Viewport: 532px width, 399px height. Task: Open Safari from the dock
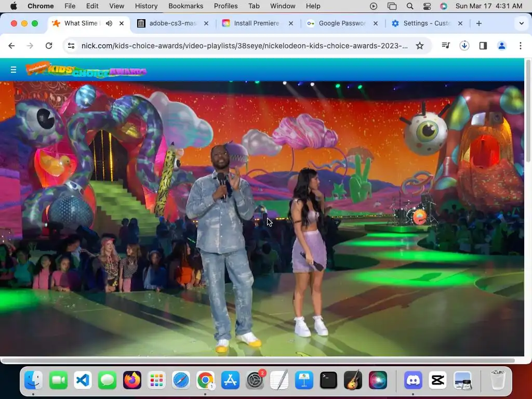[x=181, y=380]
